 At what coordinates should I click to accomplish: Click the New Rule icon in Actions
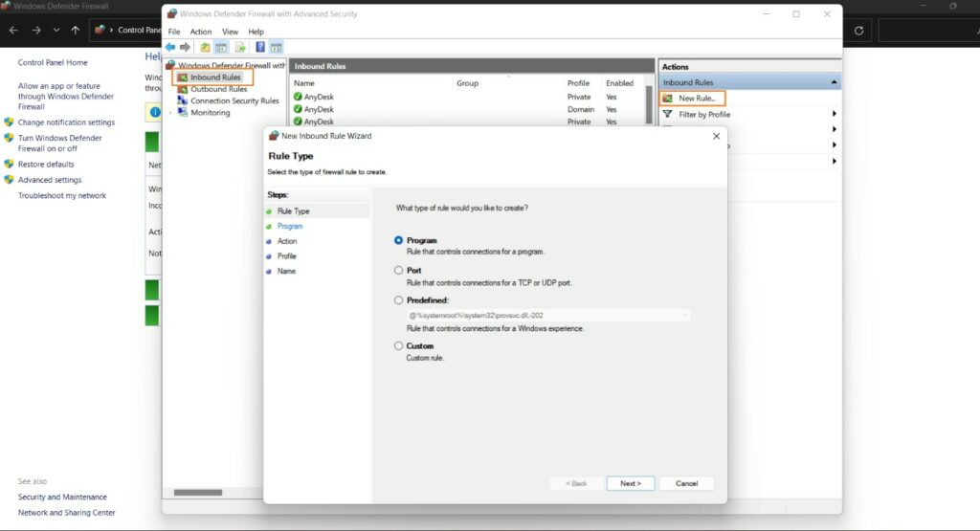pos(668,99)
